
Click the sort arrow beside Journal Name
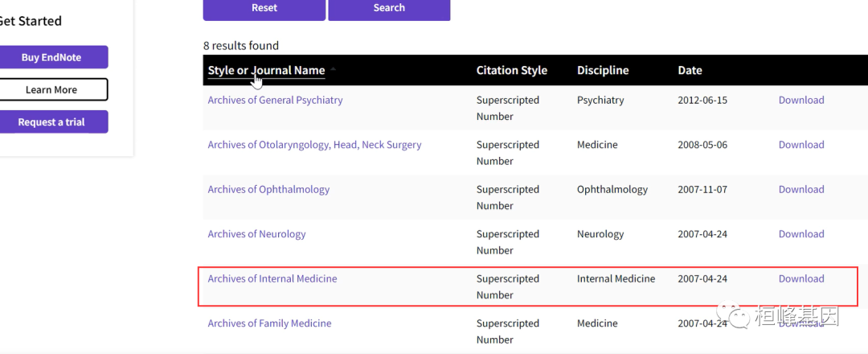[x=333, y=69]
